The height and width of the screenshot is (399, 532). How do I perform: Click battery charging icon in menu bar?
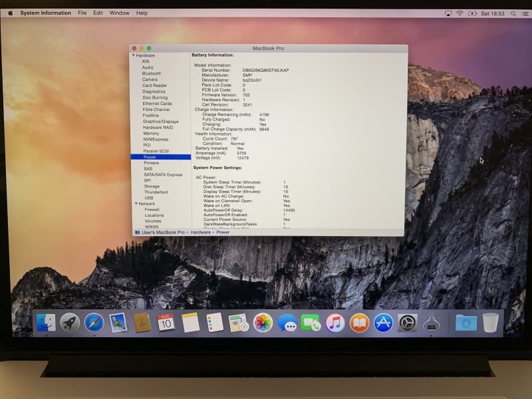pos(472,13)
